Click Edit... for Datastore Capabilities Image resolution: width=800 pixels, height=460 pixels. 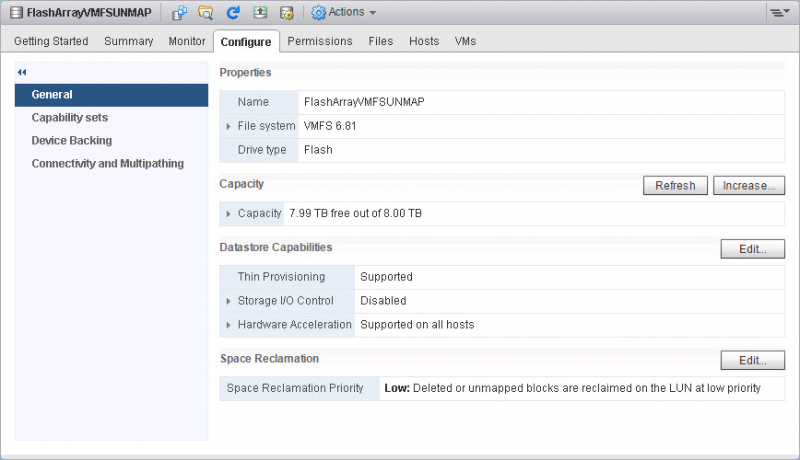coord(753,249)
